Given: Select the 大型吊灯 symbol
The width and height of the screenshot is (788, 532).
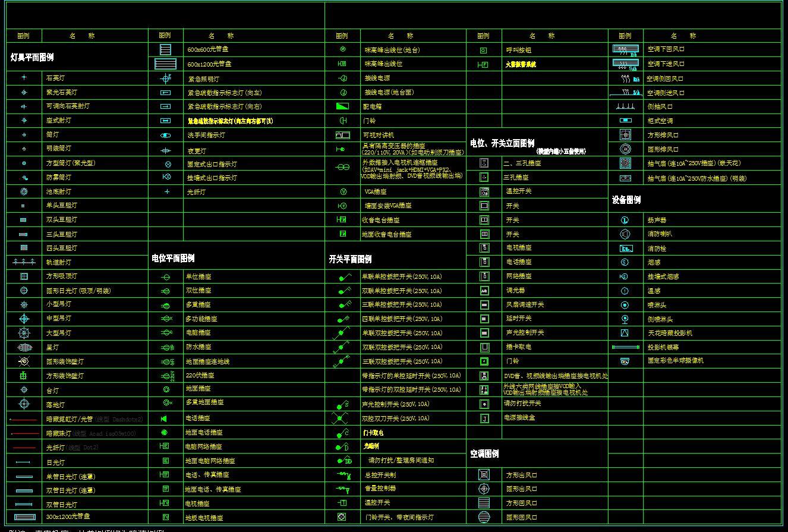Looking at the screenshot, I should [24, 333].
